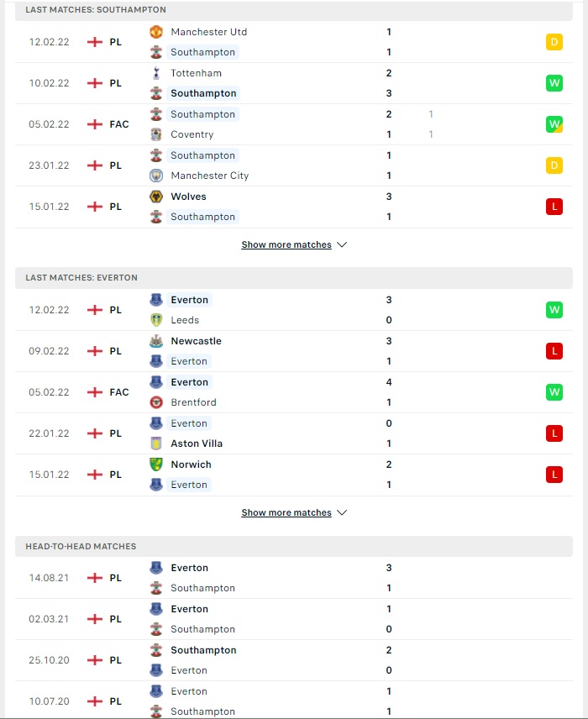
Task: Click the Newcastle club crest icon
Action: (x=156, y=341)
